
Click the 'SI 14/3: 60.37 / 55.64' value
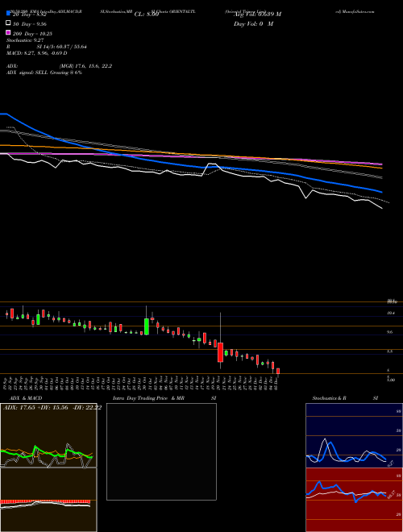tap(61, 47)
